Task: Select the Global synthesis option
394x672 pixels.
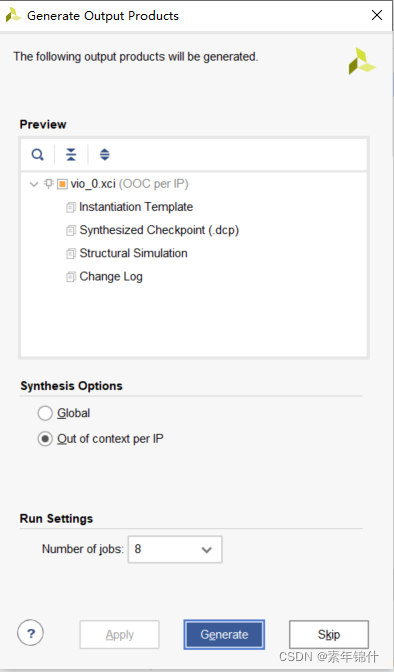Action: [x=45, y=414]
